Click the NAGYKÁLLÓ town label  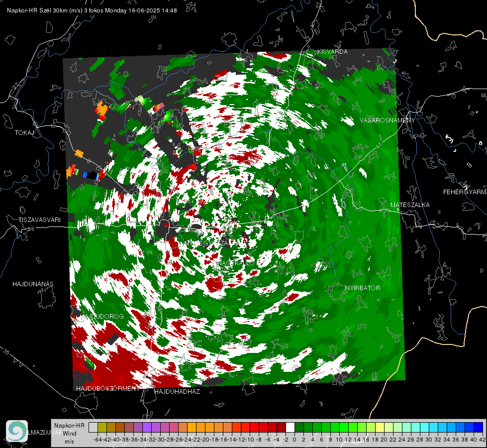coord(235,263)
